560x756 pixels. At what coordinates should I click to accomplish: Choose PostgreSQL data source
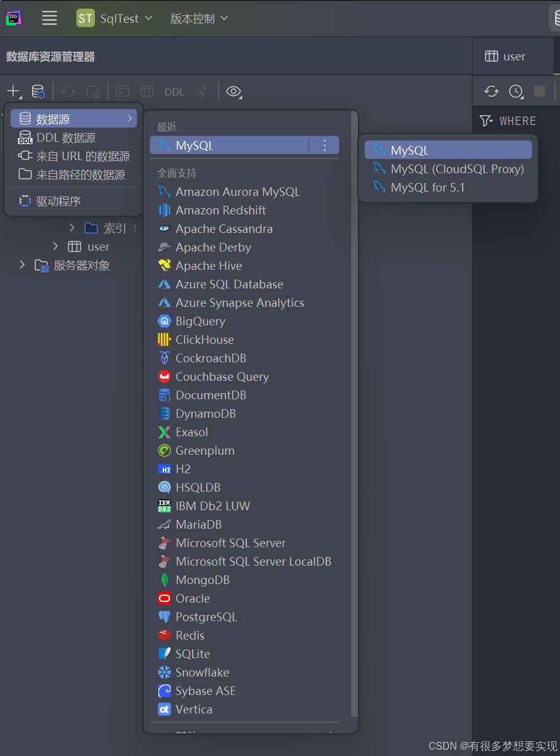coord(244,617)
